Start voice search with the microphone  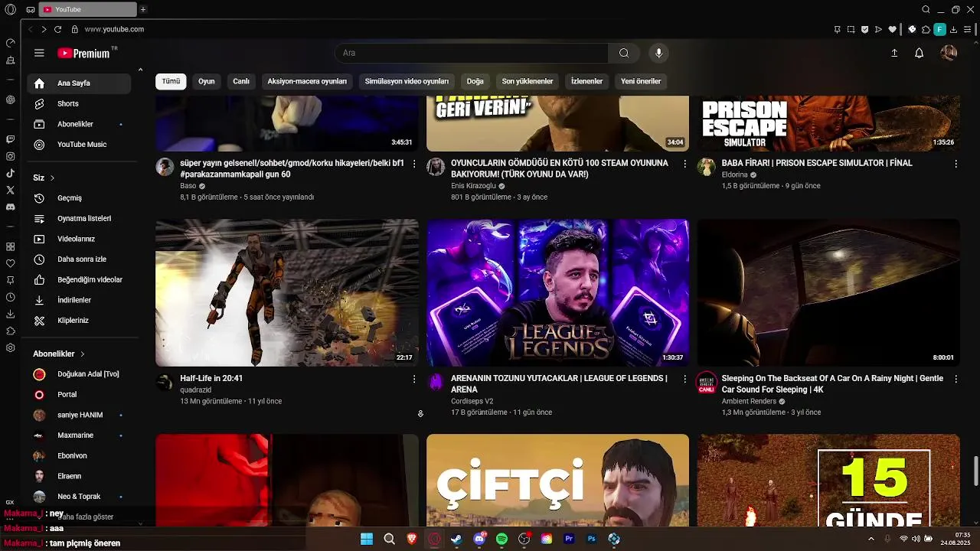(x=658, y=53)
